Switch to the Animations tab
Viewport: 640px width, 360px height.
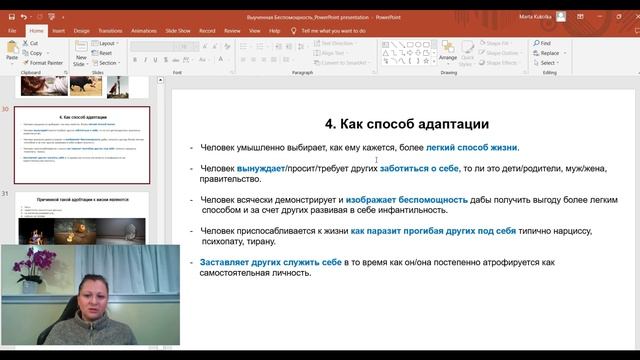coord(144,31)
